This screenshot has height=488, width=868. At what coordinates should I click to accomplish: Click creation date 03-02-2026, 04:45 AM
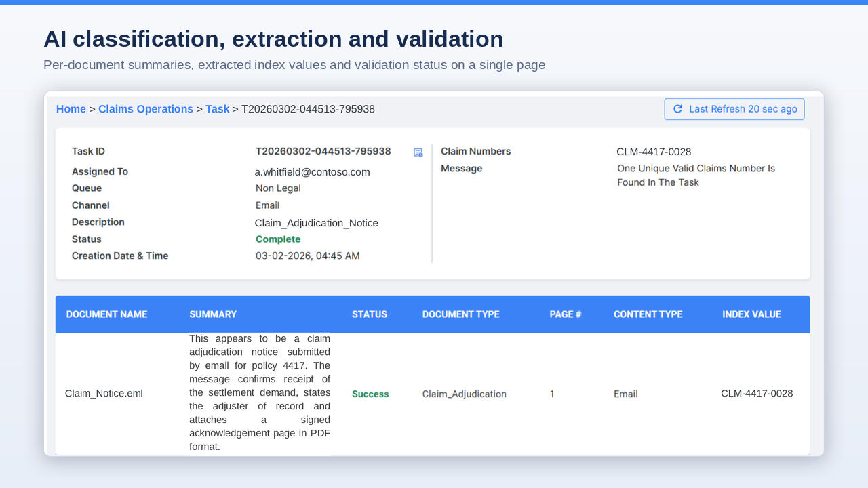click(307, 256)
